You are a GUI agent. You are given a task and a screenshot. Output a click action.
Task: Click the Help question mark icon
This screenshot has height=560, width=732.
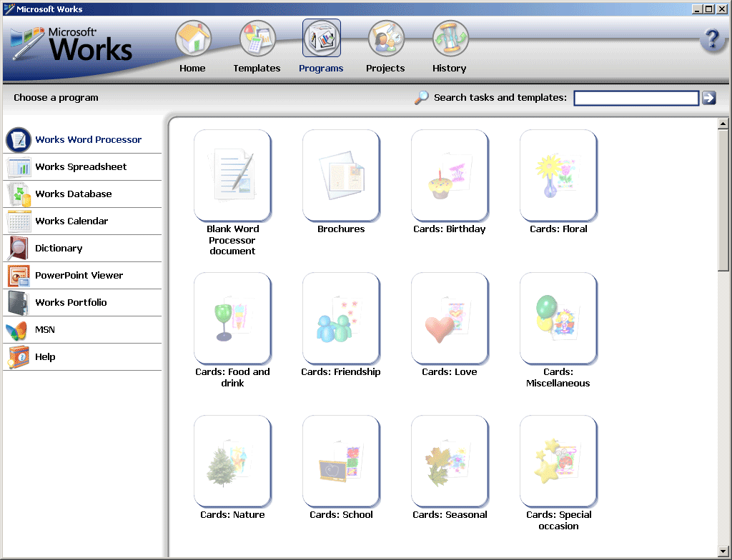point(713,39)
